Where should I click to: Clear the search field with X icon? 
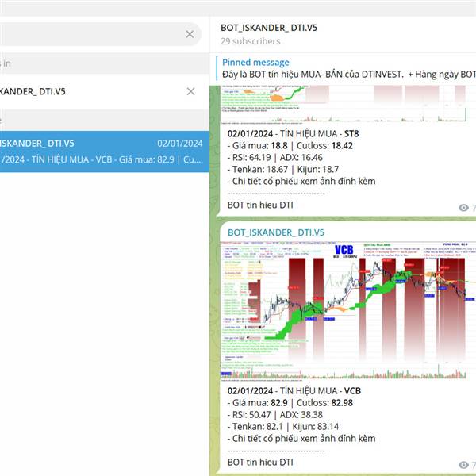[190, 34]
